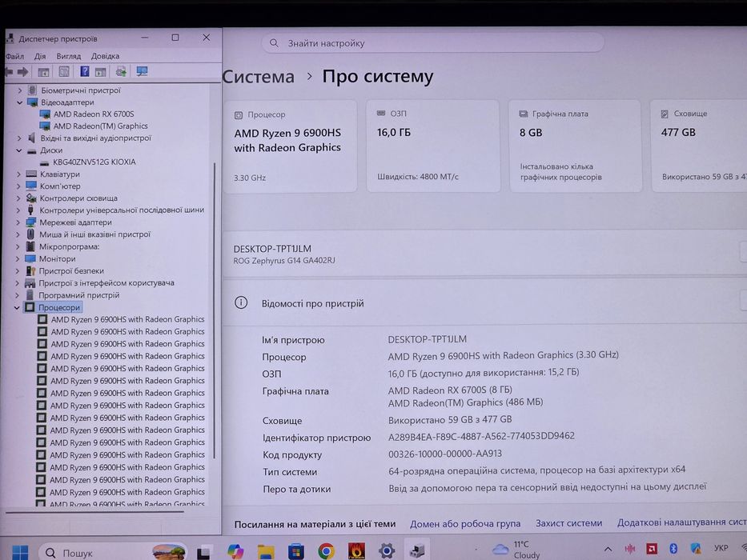Open the Файл menu
The width and height of the screenshot is (747, 560).
pos(14,56)
